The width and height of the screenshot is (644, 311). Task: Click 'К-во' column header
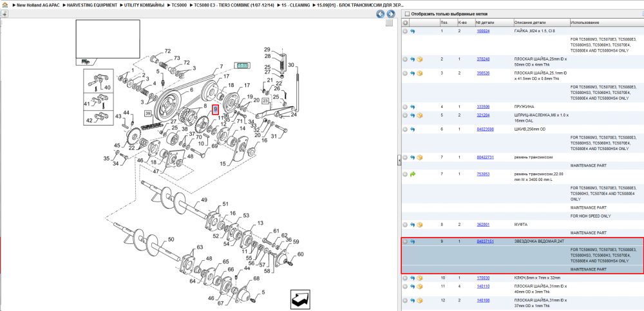pyautogui.click(x=462, y=23)
